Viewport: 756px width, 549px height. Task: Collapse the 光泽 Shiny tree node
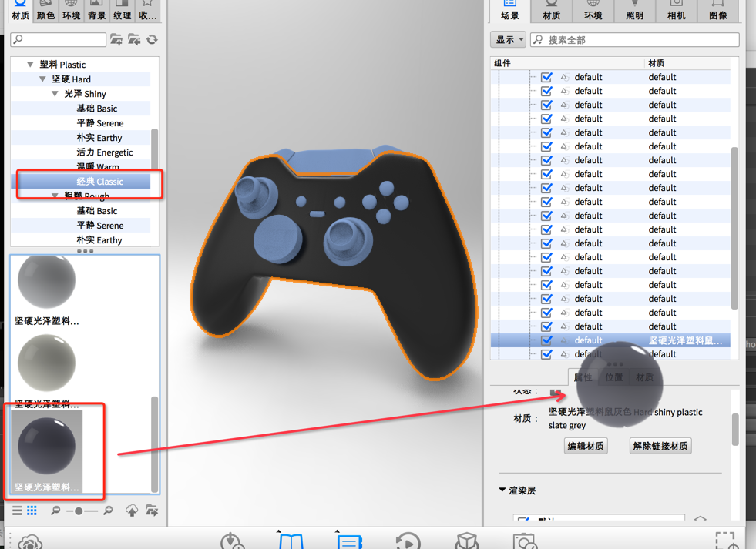pyautogui.click(x=55, y=94)
